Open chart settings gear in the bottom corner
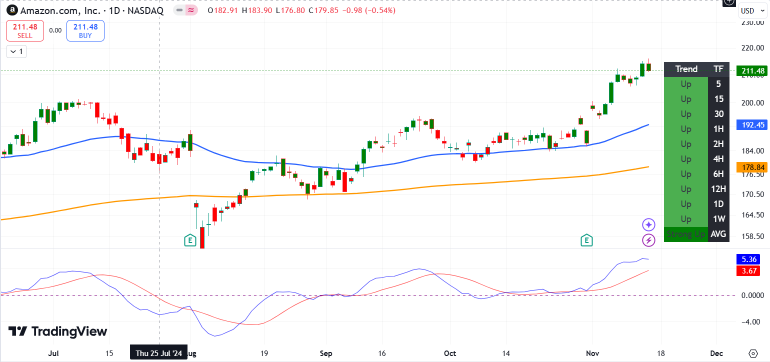 (753, 353)
